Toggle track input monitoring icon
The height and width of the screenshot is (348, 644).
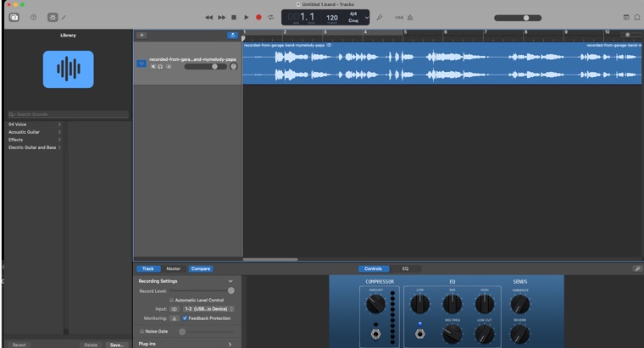tap(169, 67)
